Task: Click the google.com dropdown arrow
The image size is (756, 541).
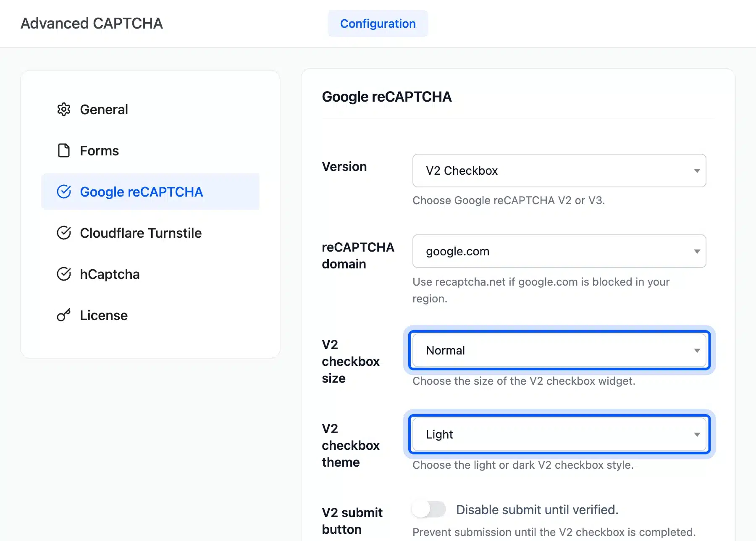Action: click(x=697, y=251)
